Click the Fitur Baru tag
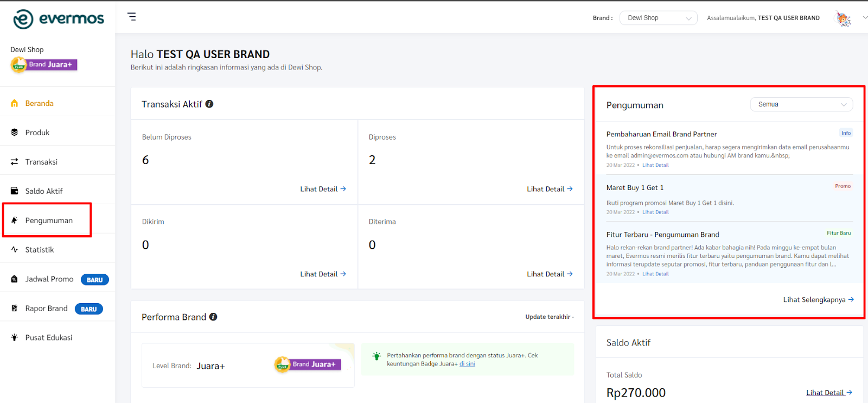 [x=839, y=233]
